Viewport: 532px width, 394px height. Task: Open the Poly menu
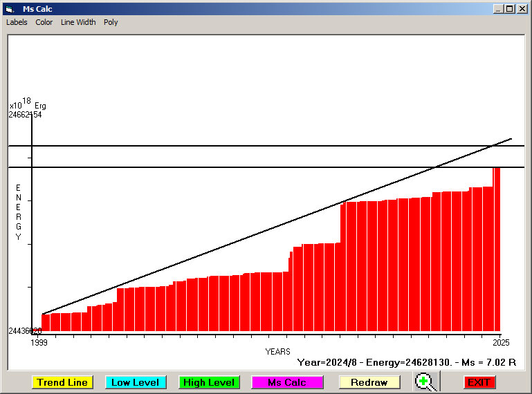click(x=111, y=22)
